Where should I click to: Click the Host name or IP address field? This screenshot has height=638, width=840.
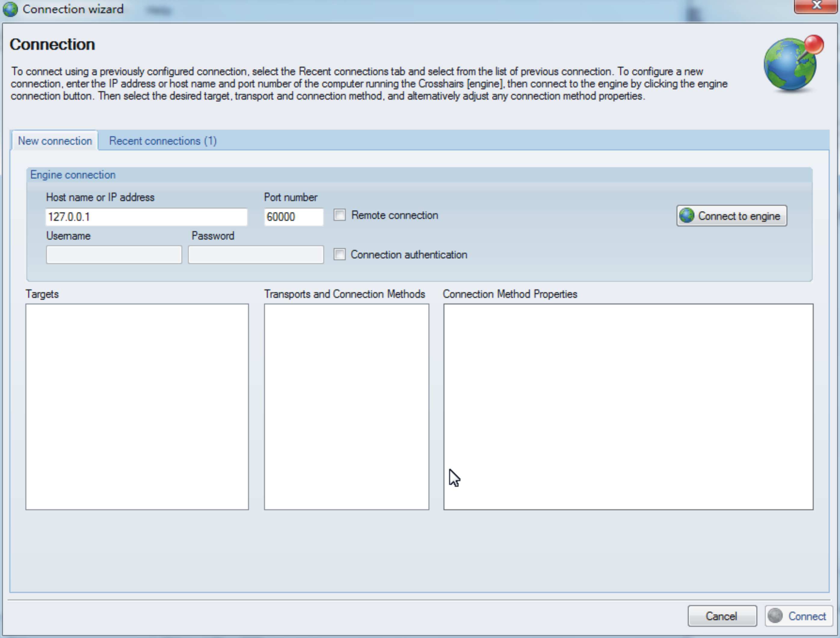coord(146,217)
